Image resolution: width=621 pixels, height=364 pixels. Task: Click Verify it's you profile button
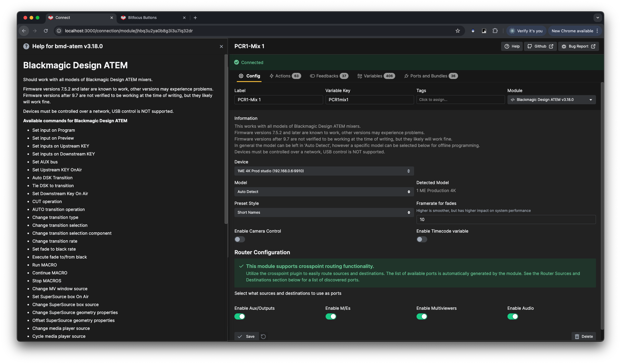526,31
